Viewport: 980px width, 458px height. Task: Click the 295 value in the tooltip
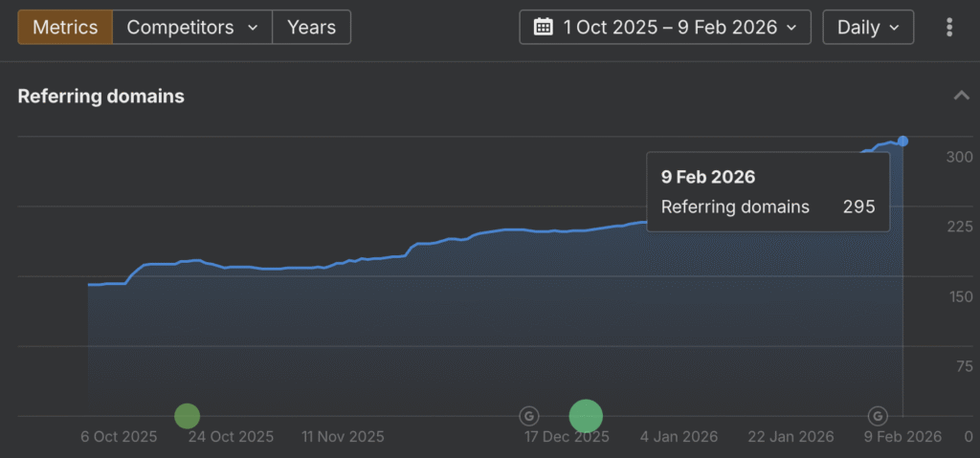[x=858, y=207]
